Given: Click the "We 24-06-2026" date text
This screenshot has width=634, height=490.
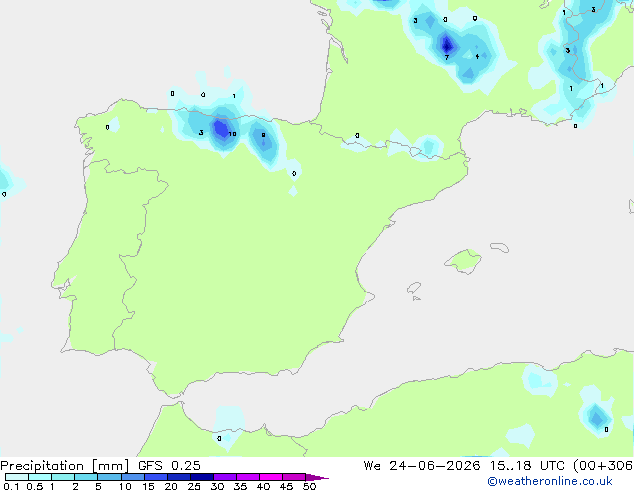Looking at the screenshot, I should coord(422,466).
